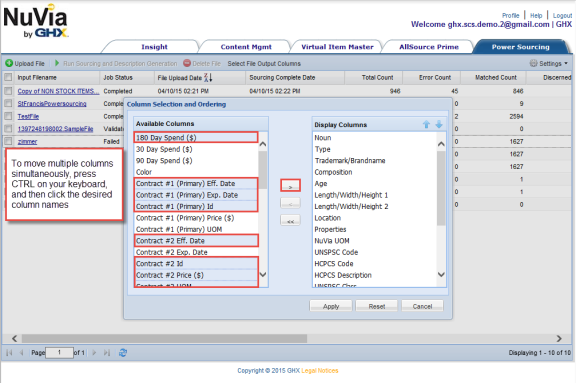Go to next page icon
This screenshot has width=576, height=383.
[94, 353]
